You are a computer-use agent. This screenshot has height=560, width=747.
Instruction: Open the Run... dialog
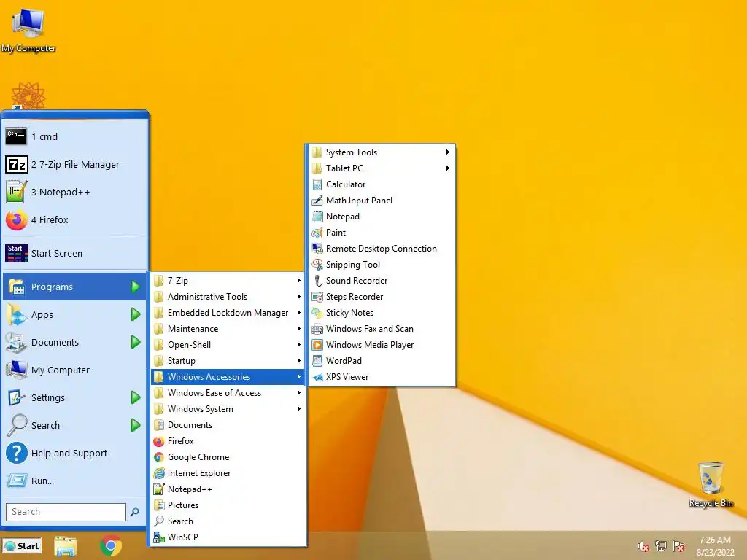tap(75, 481)
